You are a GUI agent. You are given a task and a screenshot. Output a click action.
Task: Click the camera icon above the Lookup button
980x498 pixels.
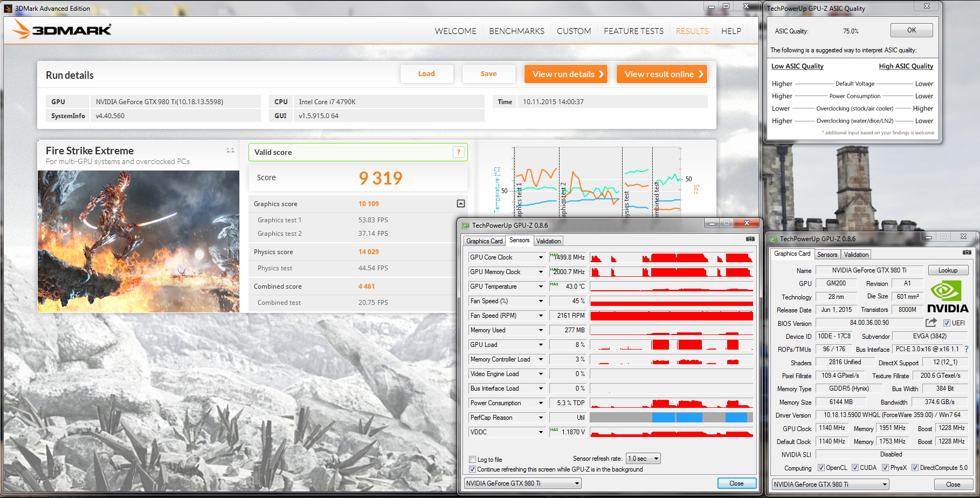(x=967, y=252)
